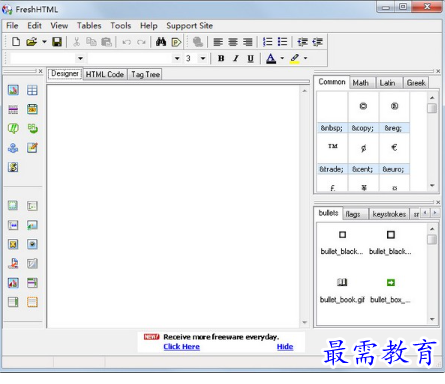Click the font color A icon
The height and width of the screenshot is (384, 445).
(x=271, y=59)
